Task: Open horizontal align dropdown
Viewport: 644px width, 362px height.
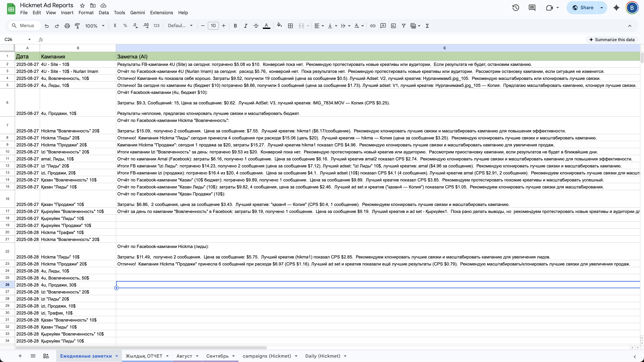Action: click(x=319, y=26)
